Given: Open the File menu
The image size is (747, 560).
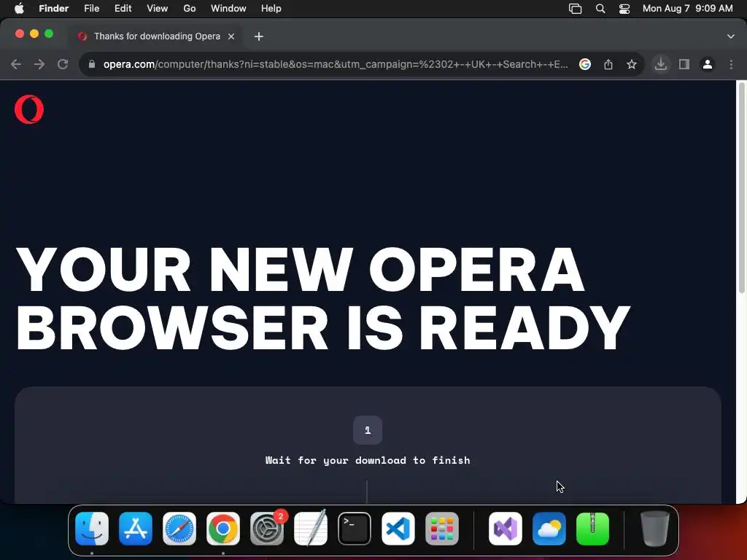Looking at the screenshot, I should [91, 9].
